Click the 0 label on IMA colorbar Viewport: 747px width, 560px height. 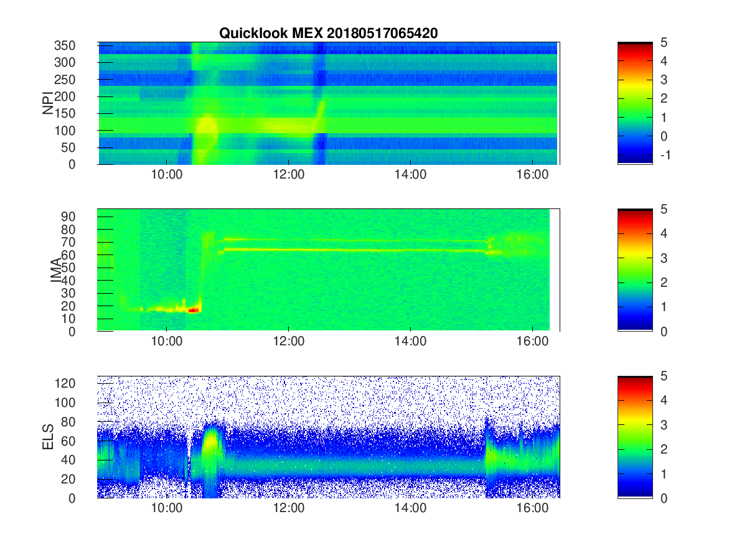[x=664, y=331]
